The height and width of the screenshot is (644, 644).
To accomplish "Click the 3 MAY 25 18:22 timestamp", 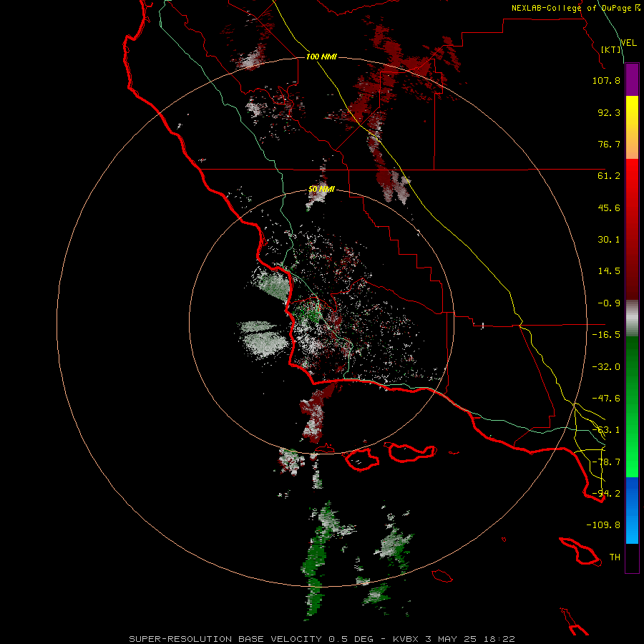I will tap(470, 639).
